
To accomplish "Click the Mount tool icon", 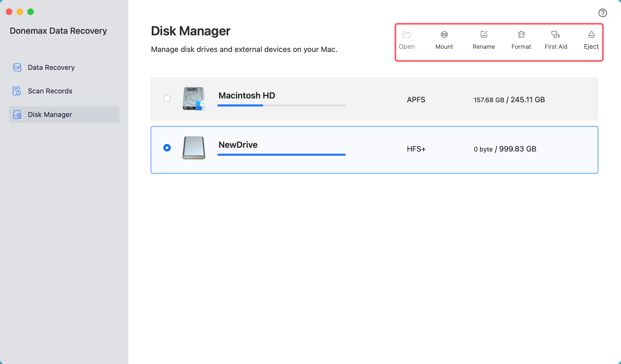I will (x=444, y=35).
